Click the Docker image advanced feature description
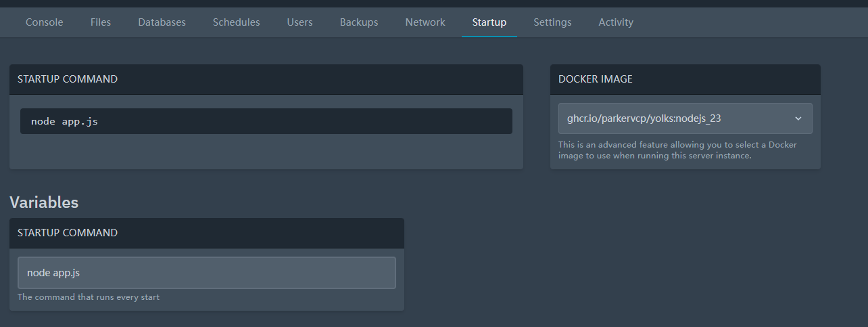Image resolution: width=868 pixels, height=327 pixels. coord(677,150)
